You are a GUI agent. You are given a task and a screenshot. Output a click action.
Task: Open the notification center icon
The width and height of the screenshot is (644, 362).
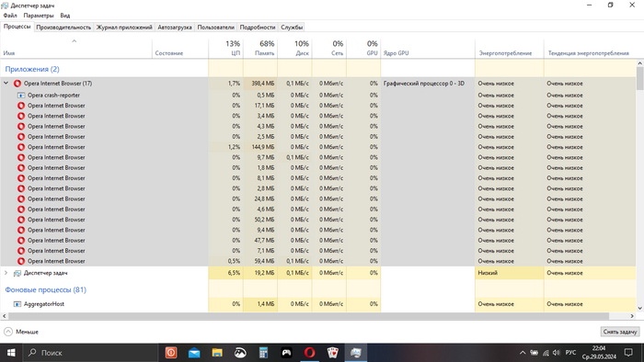point(628,353)
